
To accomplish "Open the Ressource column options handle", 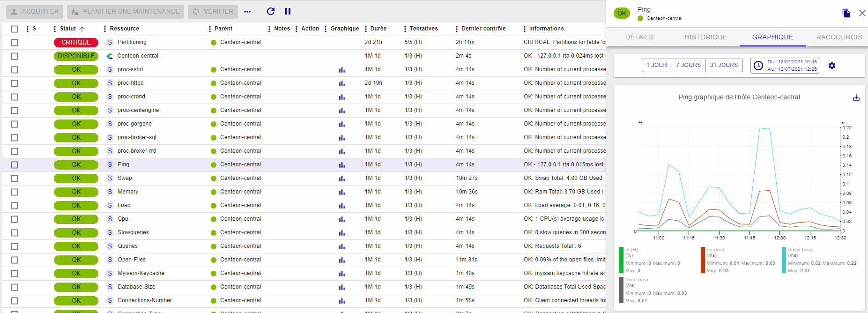I will point(105,29).
